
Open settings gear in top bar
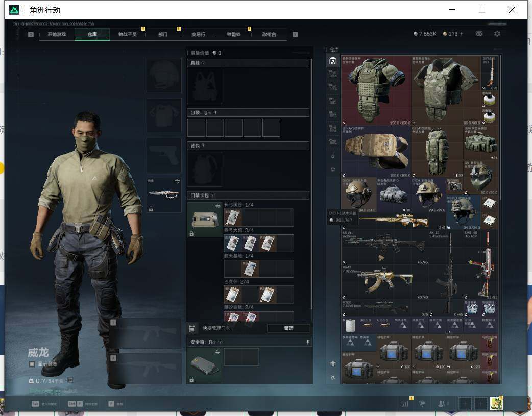click(x=497, y=34)
